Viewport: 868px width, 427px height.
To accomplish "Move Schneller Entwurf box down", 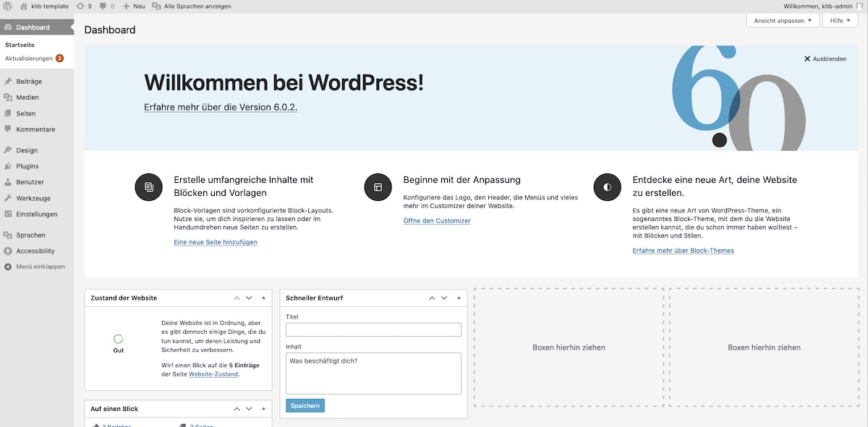I will tap(444, 298).
